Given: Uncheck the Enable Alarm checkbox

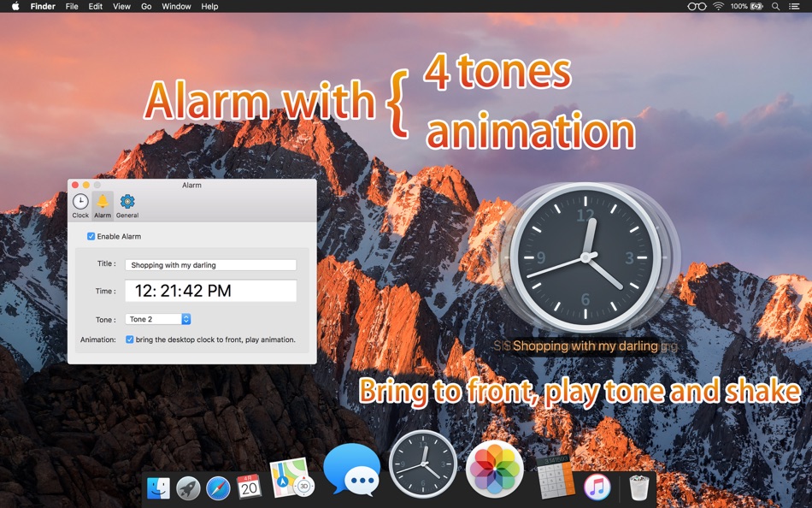Looking at the screenshot, I should [x=91, y=236].
